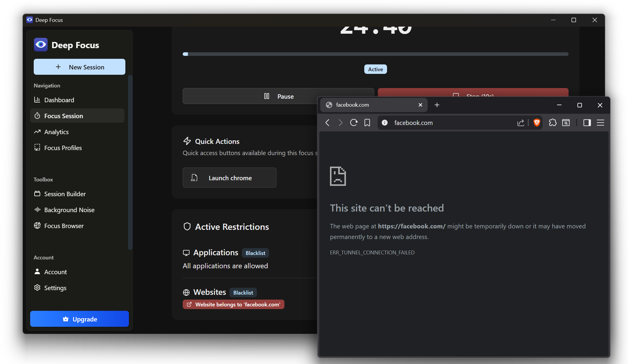The image size is (628, 364).
Task: Open the browser extensions puzzle icon
Action: click(553, 123)
